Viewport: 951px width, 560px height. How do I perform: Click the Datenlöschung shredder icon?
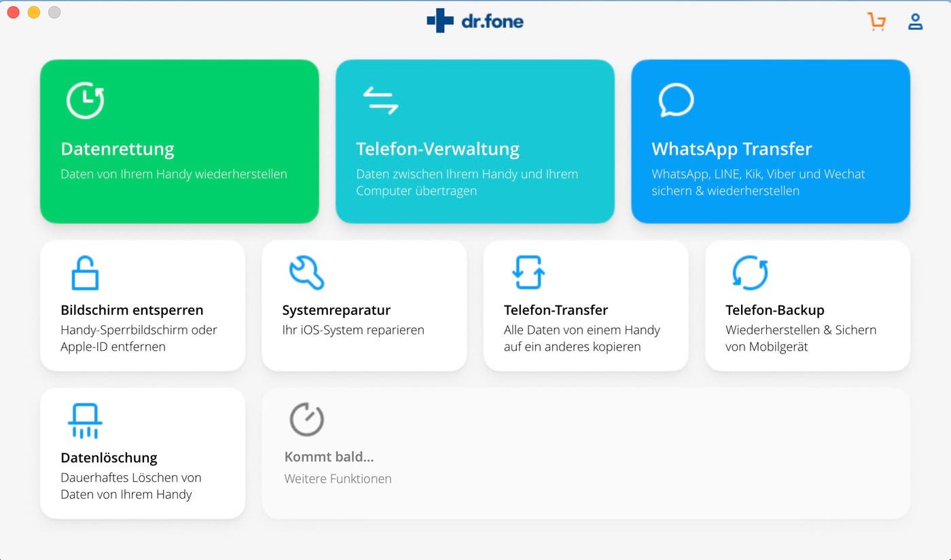[85, 420]
